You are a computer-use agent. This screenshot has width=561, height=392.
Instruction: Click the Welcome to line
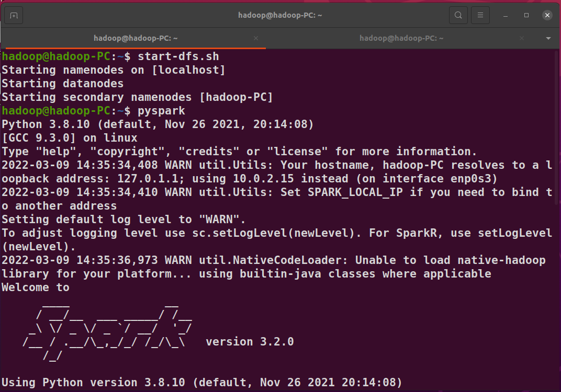point(35,287)
